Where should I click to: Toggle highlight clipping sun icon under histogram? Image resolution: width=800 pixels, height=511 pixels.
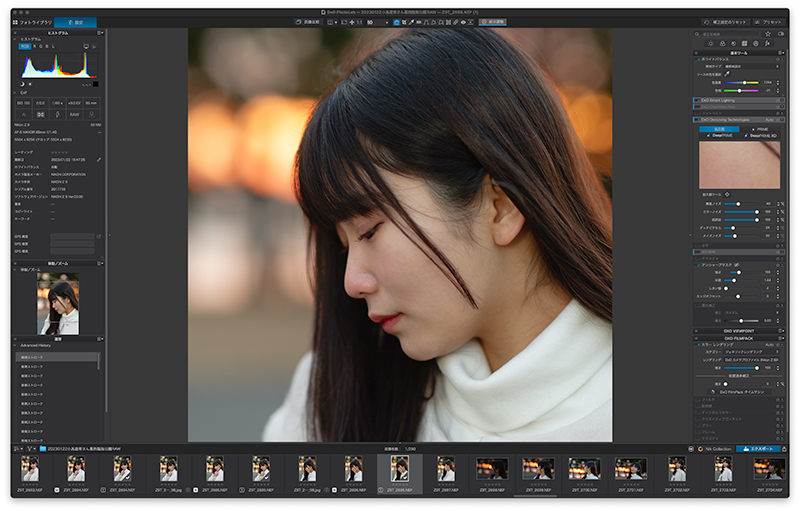(30, 84)
